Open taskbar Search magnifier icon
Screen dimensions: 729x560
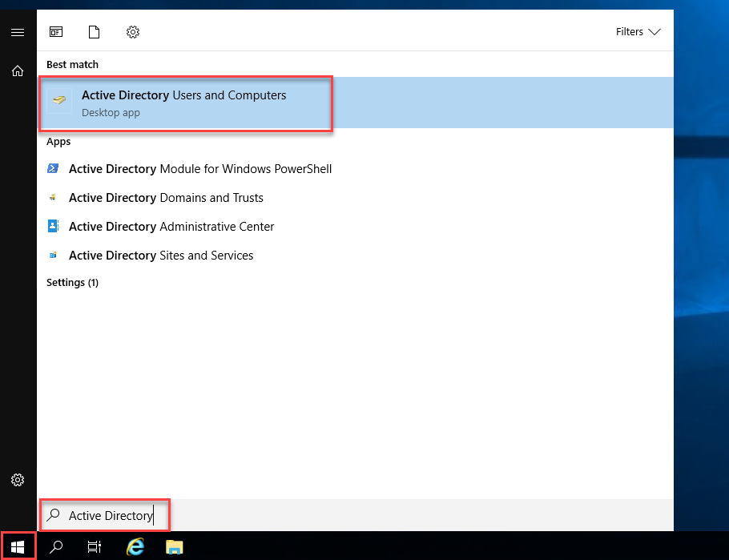tap(56, 546)
